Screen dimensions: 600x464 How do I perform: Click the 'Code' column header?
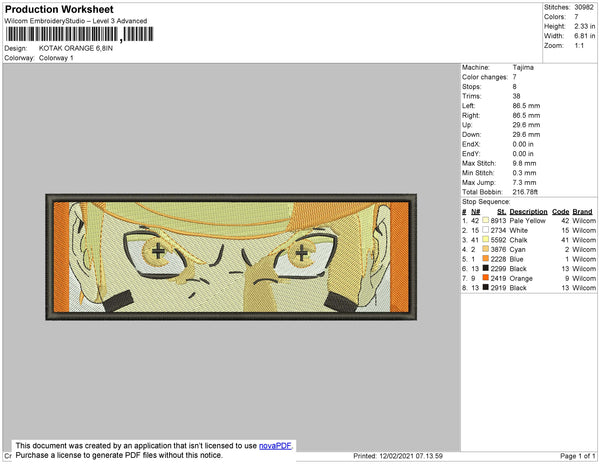click(x=561, y=212)
